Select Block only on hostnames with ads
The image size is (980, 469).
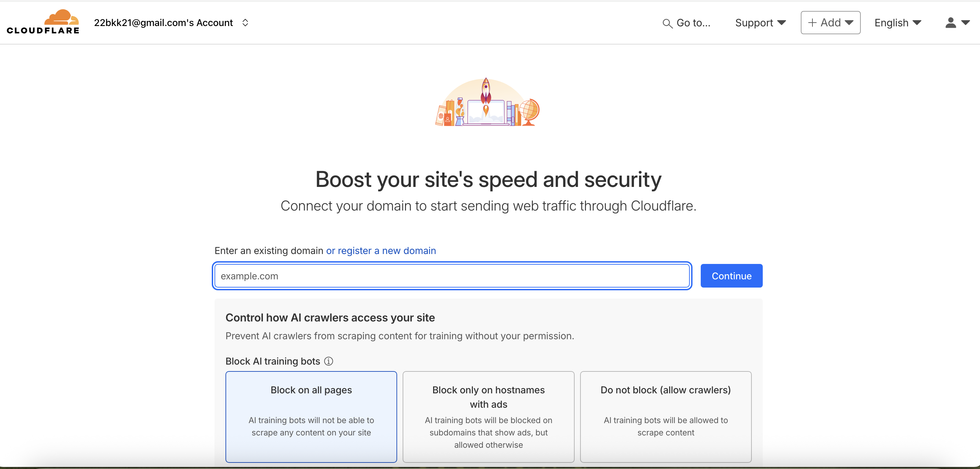[488, 417]
